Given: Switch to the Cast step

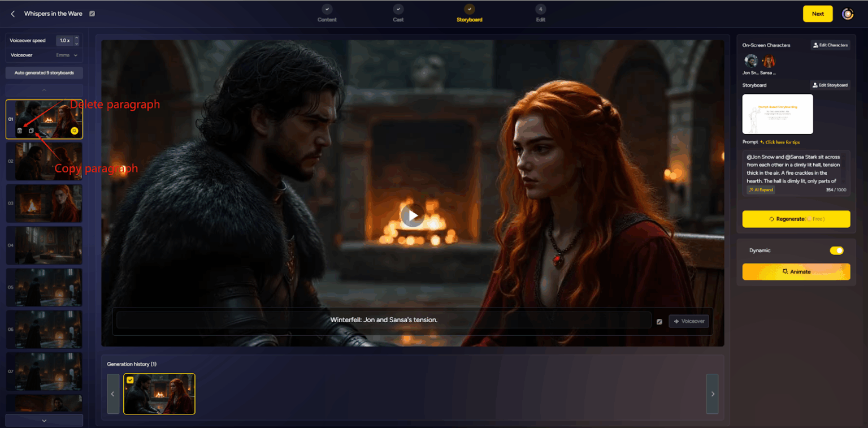Looking at the screenshot, I should click(398, 13).
